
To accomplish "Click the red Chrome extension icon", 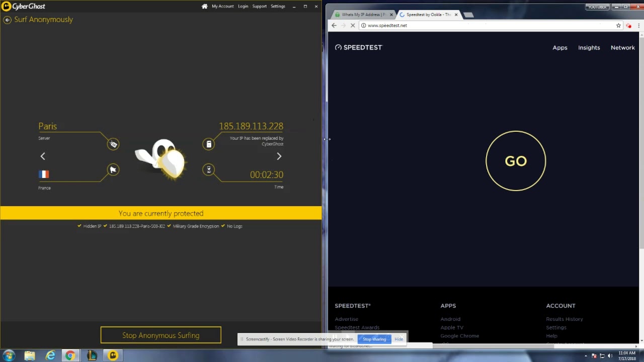I will click(628, 26).
